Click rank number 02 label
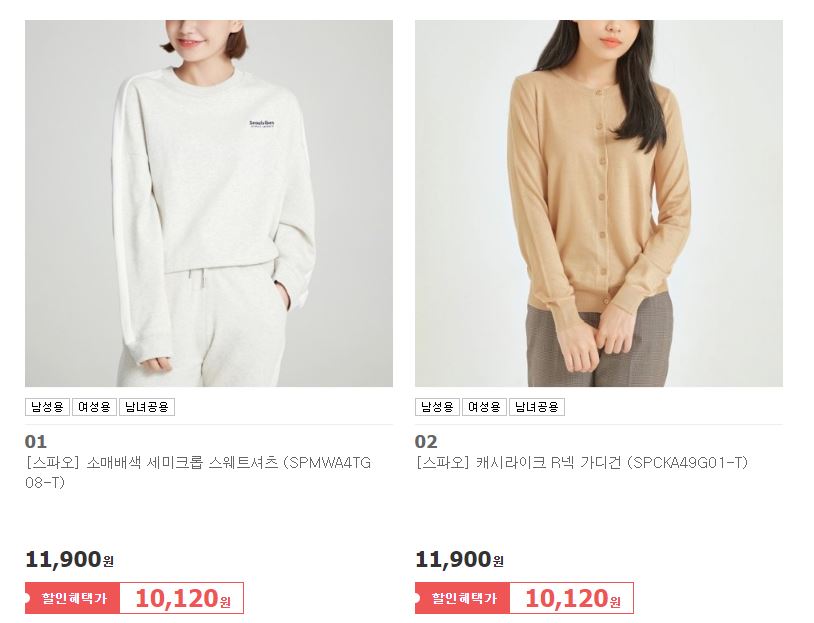Screen dimensions: 814x623 (426, 442)
